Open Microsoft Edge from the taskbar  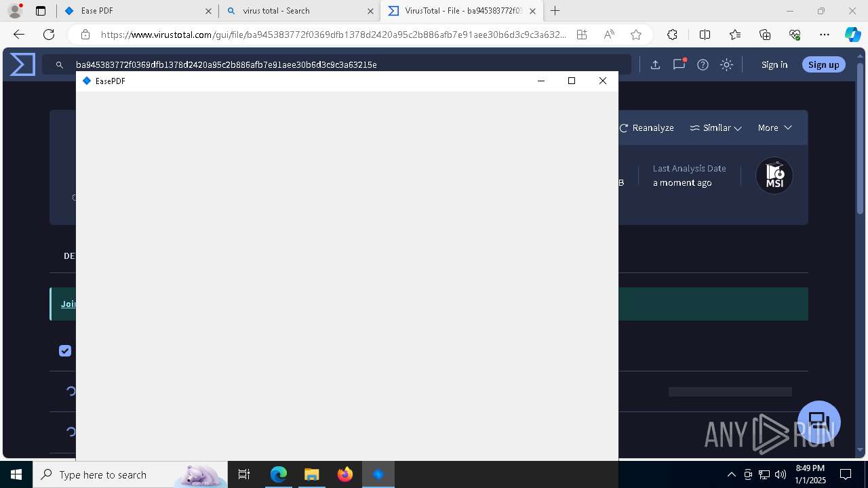click(x=279, y=474)
